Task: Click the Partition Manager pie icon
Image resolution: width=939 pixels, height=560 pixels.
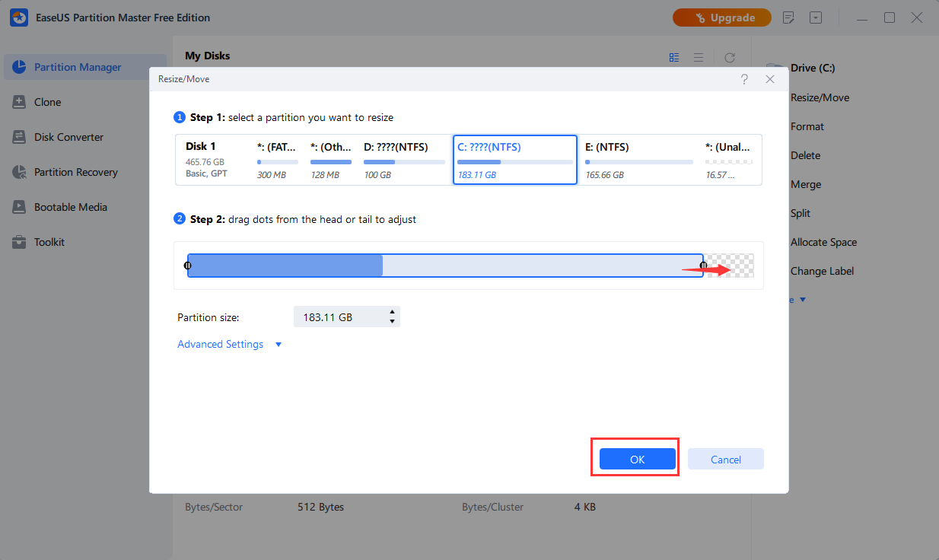Action: tap(19, 67)
